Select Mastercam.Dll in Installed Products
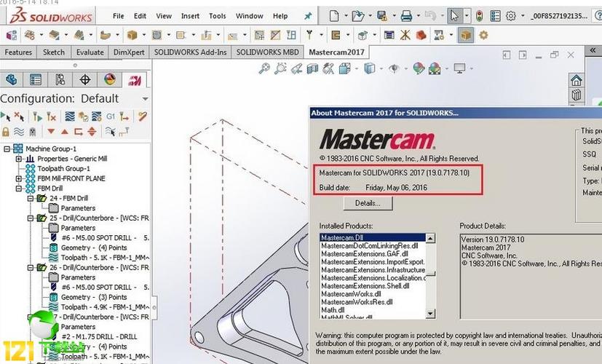The image size is (602, 364). [373, 237]
